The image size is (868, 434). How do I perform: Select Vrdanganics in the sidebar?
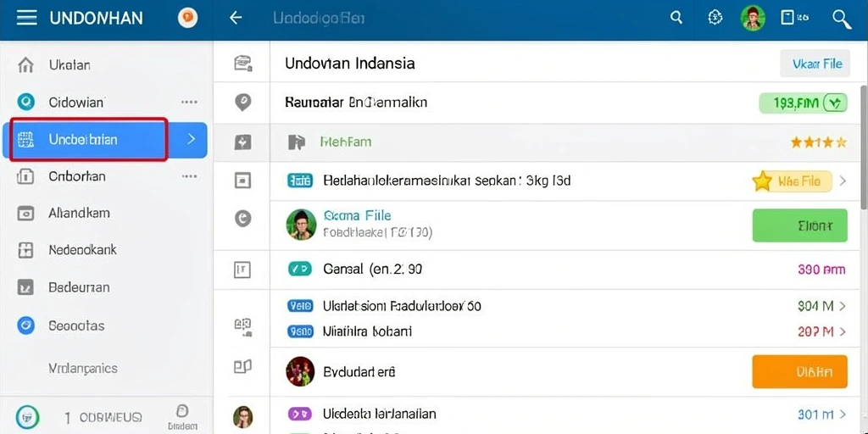82,368
